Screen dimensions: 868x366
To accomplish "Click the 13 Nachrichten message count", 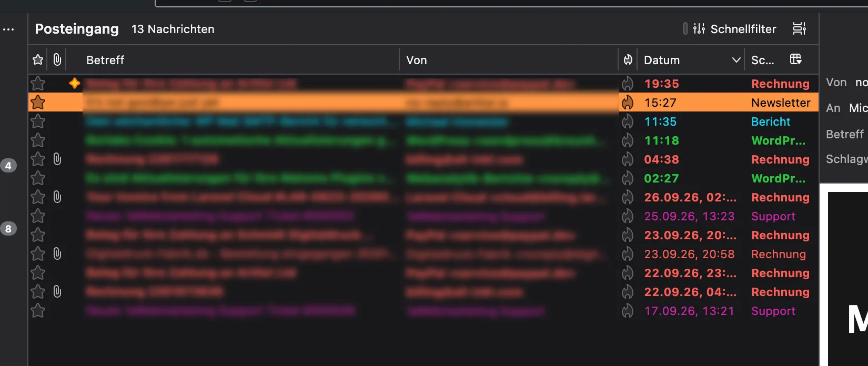I will pos(173,29).
